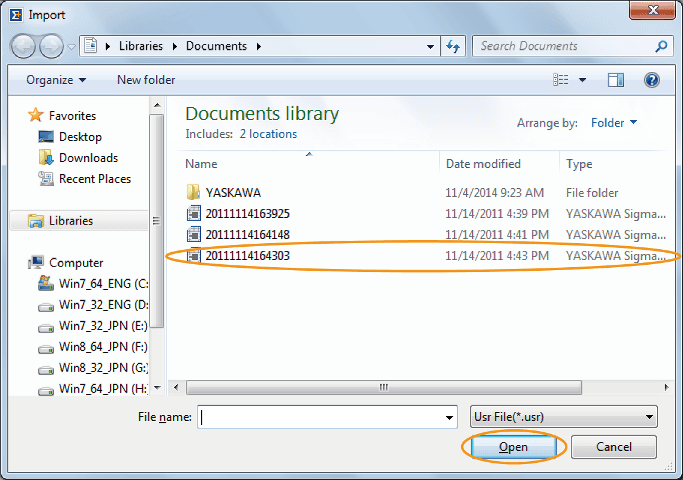Viewport: 683px width, 480px height.
Task: Open Downloads in Favorites
Action: 87,158
